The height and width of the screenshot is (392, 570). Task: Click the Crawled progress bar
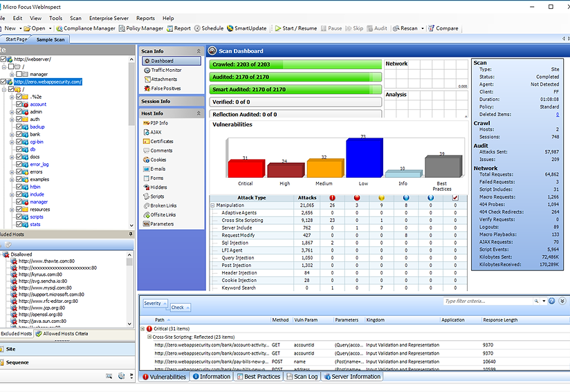(x=295, y=64)
